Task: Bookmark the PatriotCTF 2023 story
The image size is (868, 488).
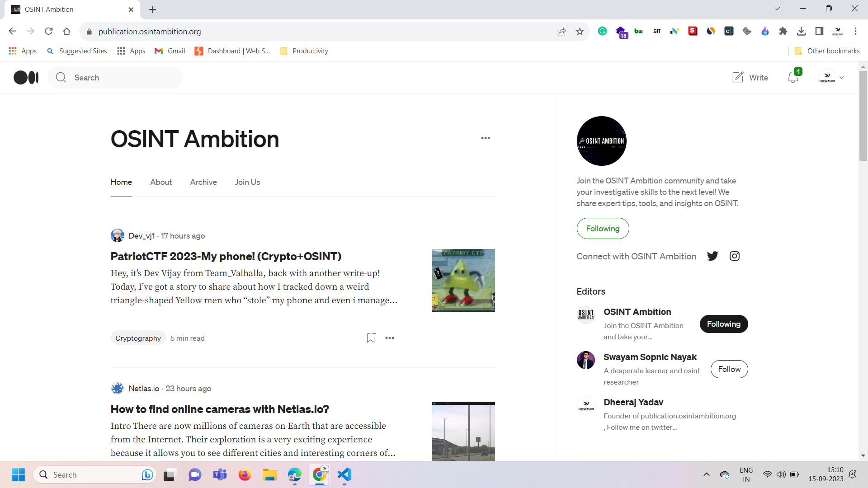Action: coord(371,338)
